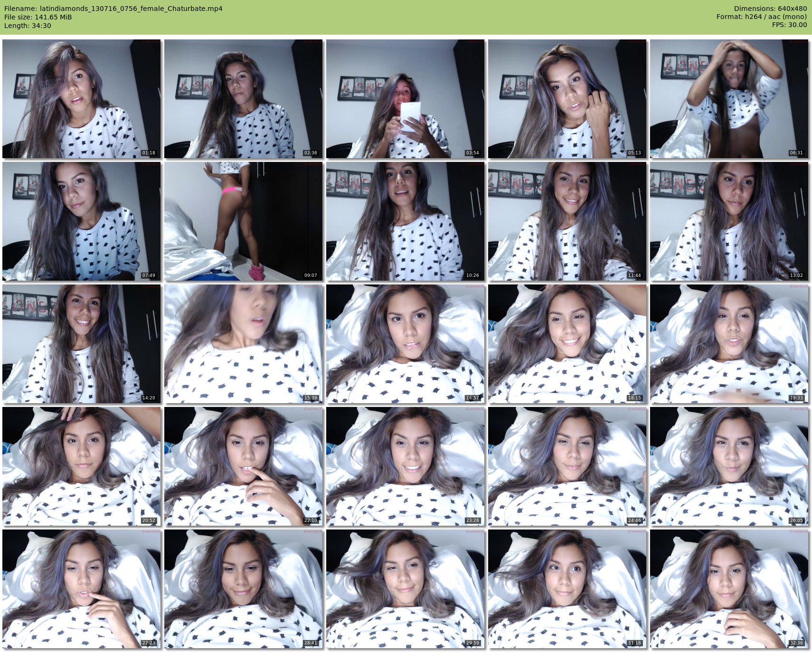This screenshot has width=812, height=652.
Task: Click the "Length: 34:30" text
Action: point(28,26)
